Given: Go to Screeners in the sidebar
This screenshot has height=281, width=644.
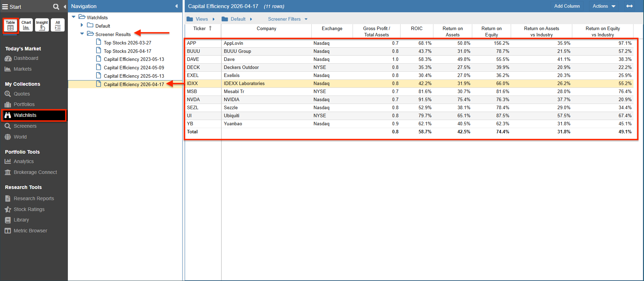Looking at the screenshot, I should [x=25, y=126].
